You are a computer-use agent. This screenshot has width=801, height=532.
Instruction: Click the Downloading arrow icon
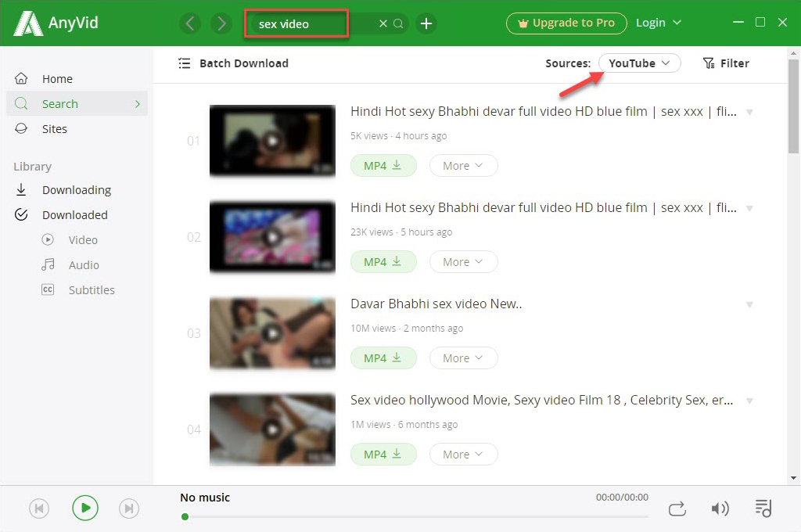tap(21, 189)
